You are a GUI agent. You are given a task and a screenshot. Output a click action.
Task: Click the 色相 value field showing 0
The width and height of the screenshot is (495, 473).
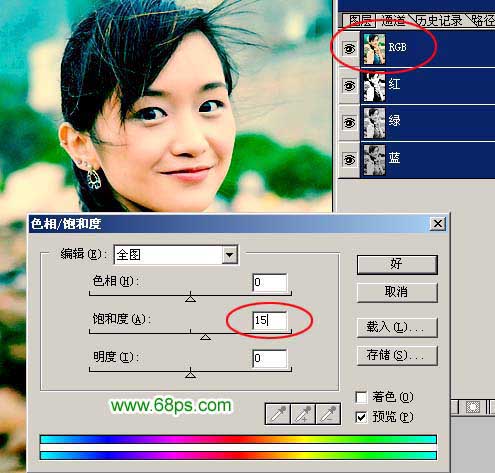point(270,282)
